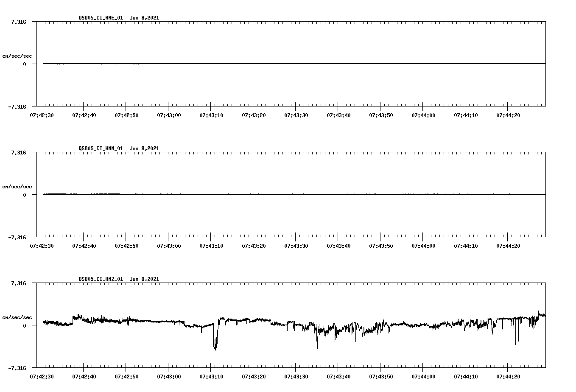Select the 07:42:30 tick label under HNN plot
This screenshot has height=392, width=576.
coord(42,246)
